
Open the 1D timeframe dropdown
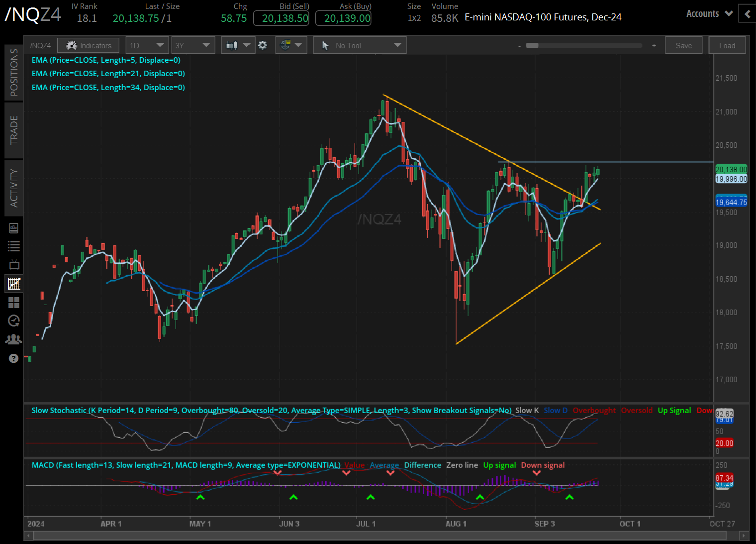[147, 45]
